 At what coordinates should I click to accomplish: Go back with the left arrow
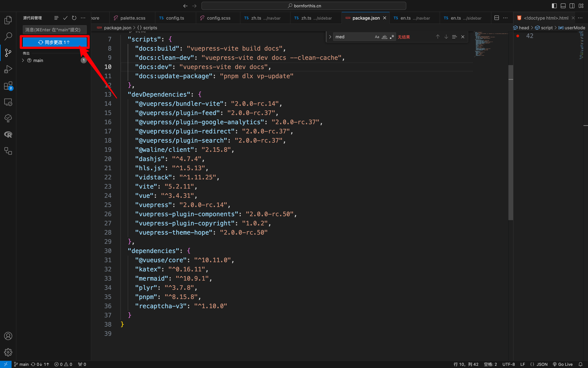coord(185,6)
